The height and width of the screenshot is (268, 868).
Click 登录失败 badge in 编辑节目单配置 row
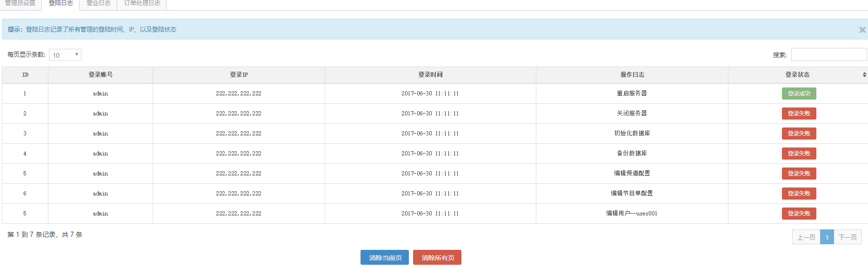(x=799, y=194)
